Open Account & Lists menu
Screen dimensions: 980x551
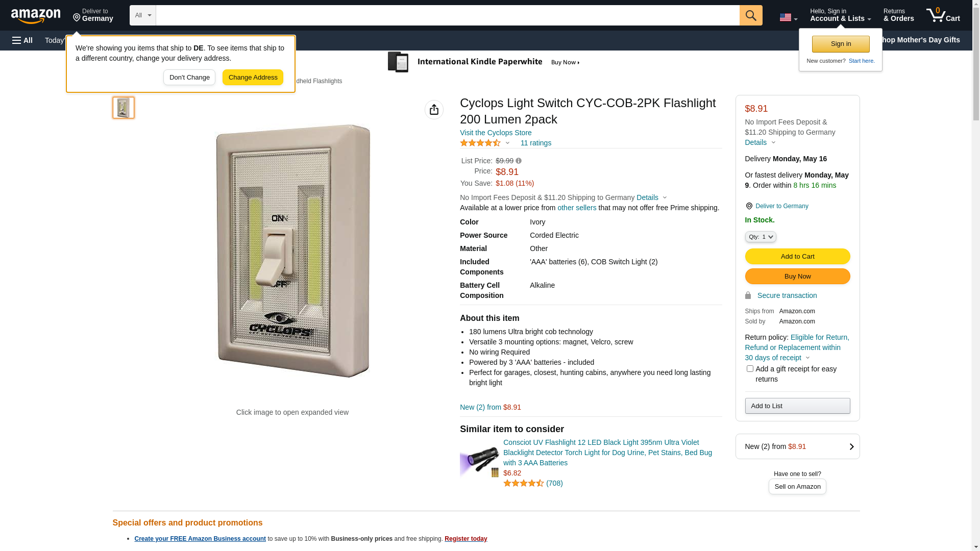840,15
